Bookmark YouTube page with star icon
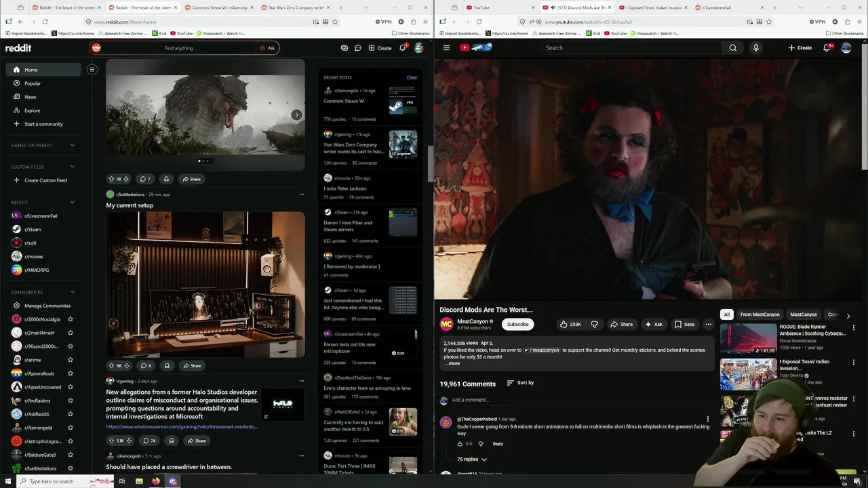 pyautogui.click(x=768, y=22)
